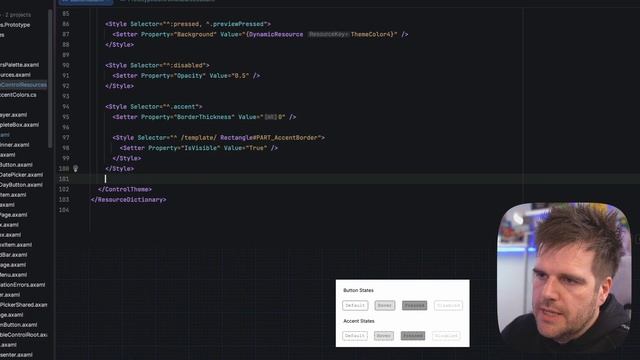
Task: Click the Pressed button under Button States
Action: [414, 305]
